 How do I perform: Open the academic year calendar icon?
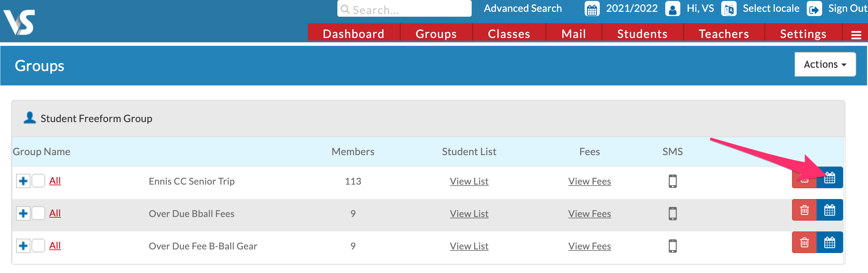(x=592, y=9)
